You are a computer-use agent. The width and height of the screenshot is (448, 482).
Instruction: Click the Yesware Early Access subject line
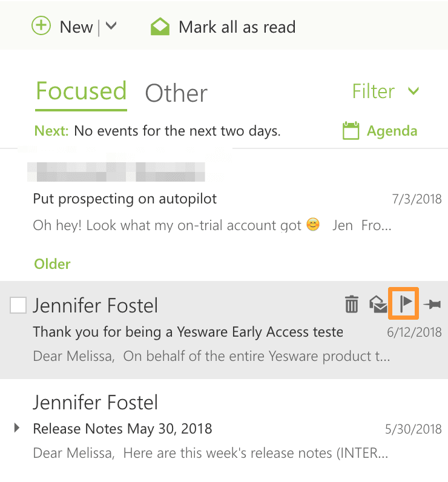click(188, 332)
